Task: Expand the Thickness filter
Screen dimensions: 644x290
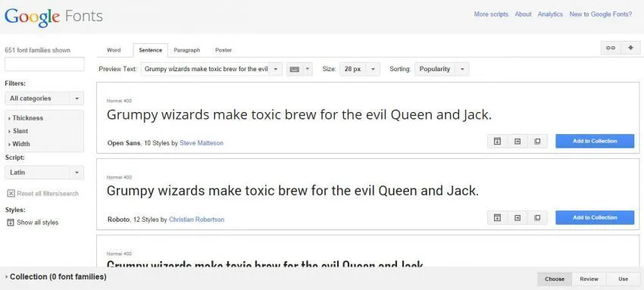Action: [x=26, y=117]
